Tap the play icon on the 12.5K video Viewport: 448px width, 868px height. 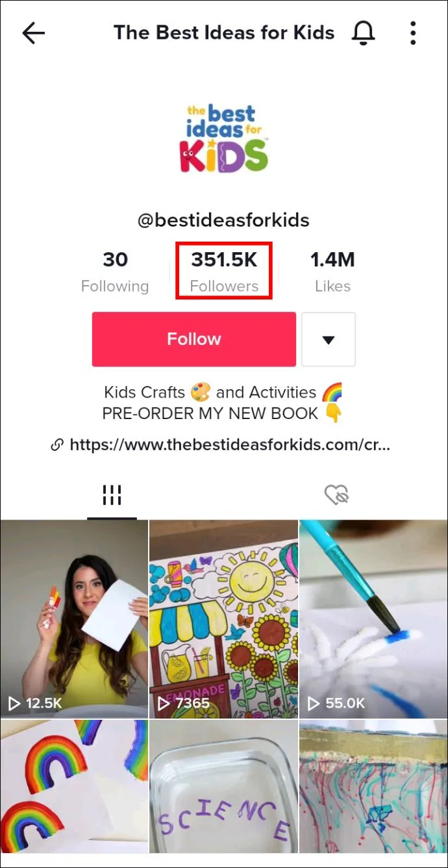coord(14,703)
